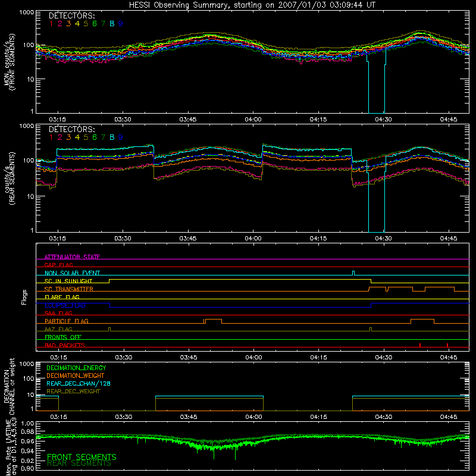Click yellow detector number 4 in the front segments legend
The height and width of the screenshot is (476, 476).
coord(77,24)
